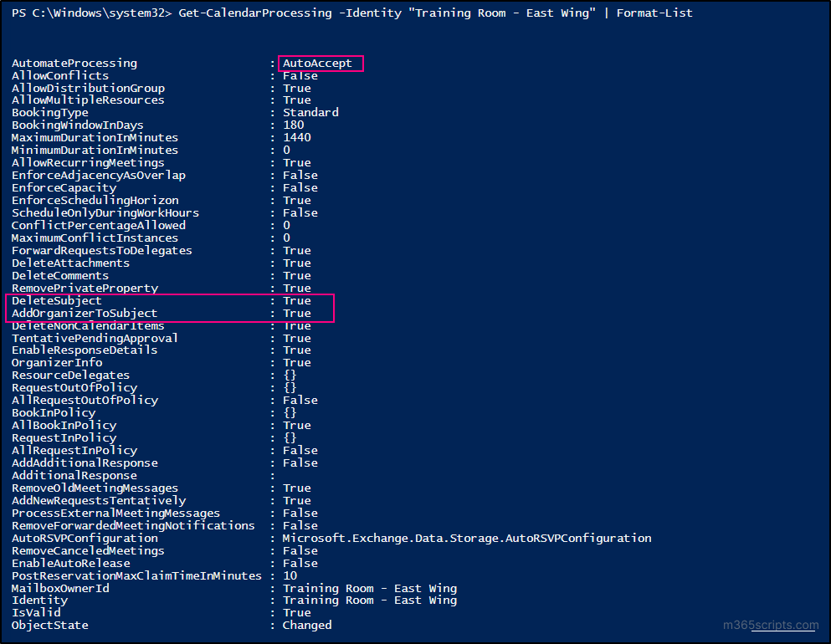
Task: Click the TentativePendingApproval property label
Action: tap(95, 338)
